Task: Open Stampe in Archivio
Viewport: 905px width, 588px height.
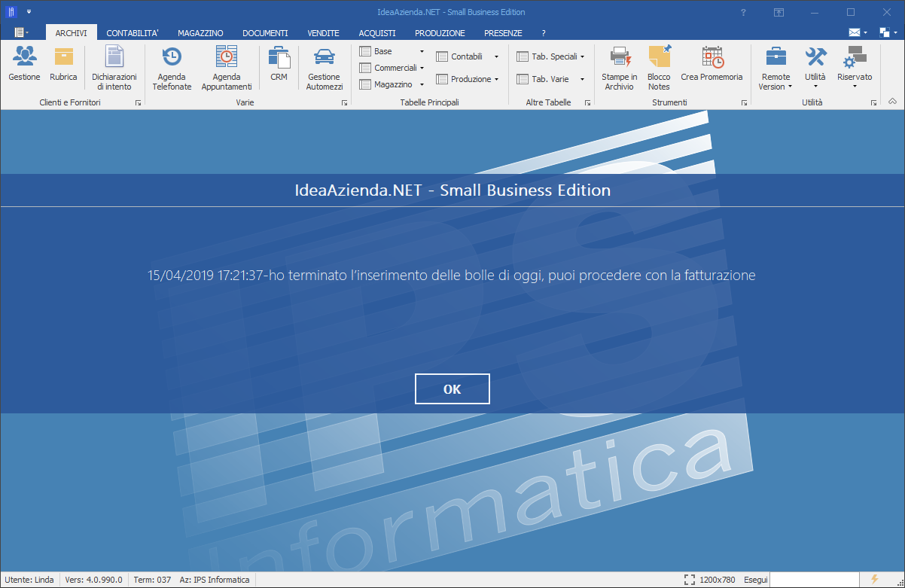Action: [x=620, y=69]
